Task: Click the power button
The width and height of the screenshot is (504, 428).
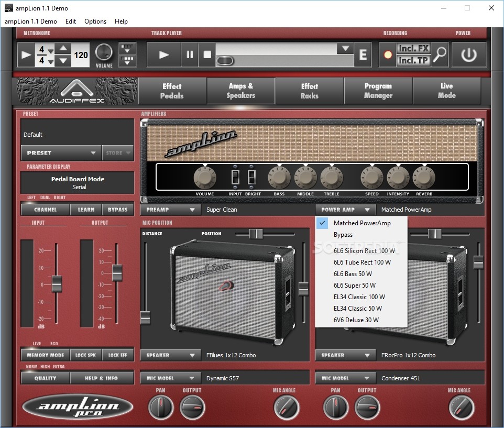Action: 469,54
